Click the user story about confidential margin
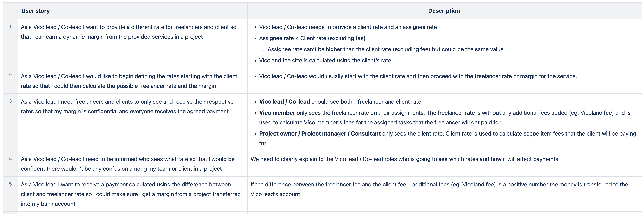 pyautogui.click(x=127, y=106)
